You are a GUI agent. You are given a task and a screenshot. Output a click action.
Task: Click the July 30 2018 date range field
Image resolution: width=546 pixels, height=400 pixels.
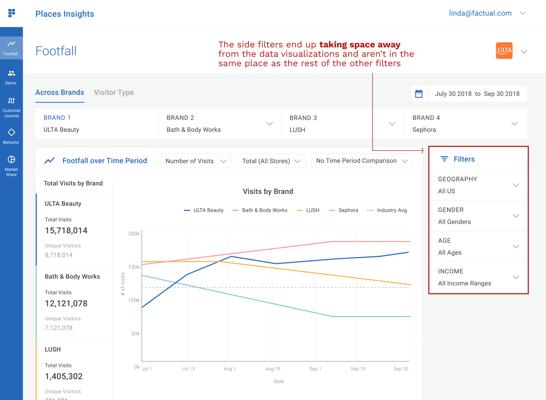click(468, 94)
